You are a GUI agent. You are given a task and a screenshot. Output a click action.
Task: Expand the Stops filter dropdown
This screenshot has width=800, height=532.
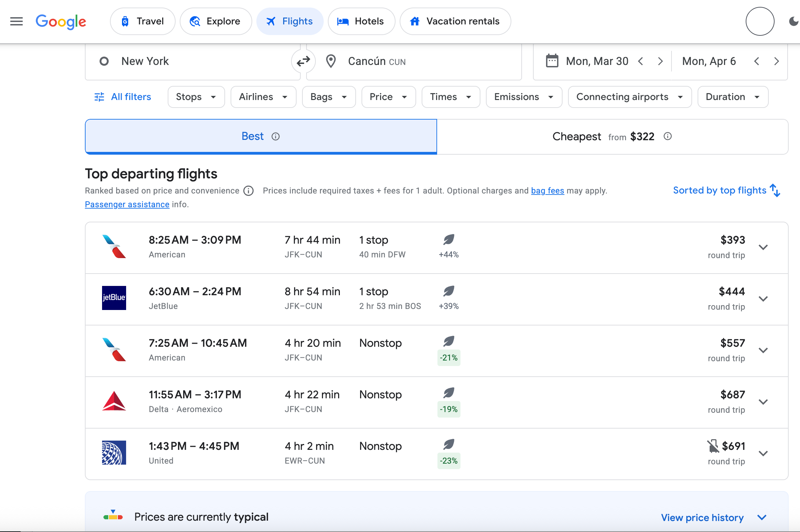[196, 97]
